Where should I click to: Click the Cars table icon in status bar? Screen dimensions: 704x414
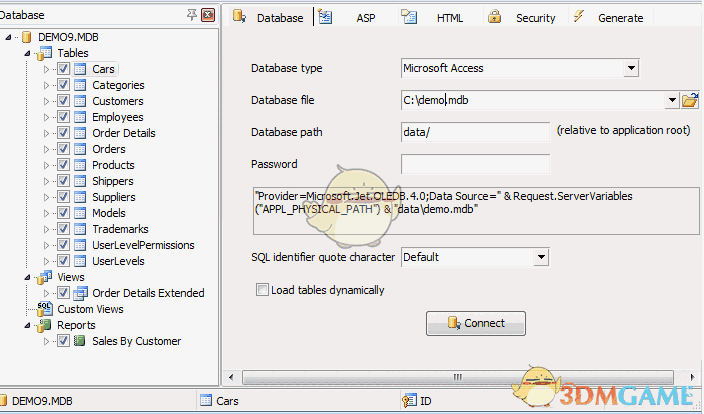[206, 401]
